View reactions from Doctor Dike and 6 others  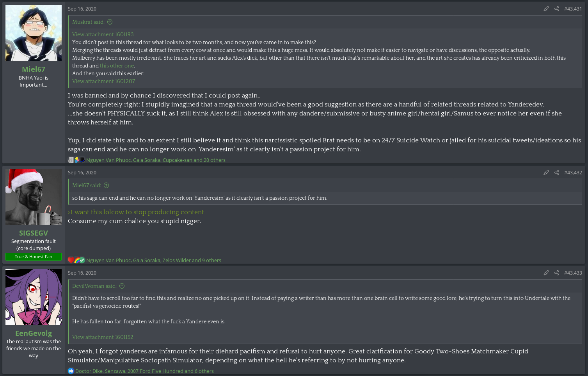tap(144, 371)
